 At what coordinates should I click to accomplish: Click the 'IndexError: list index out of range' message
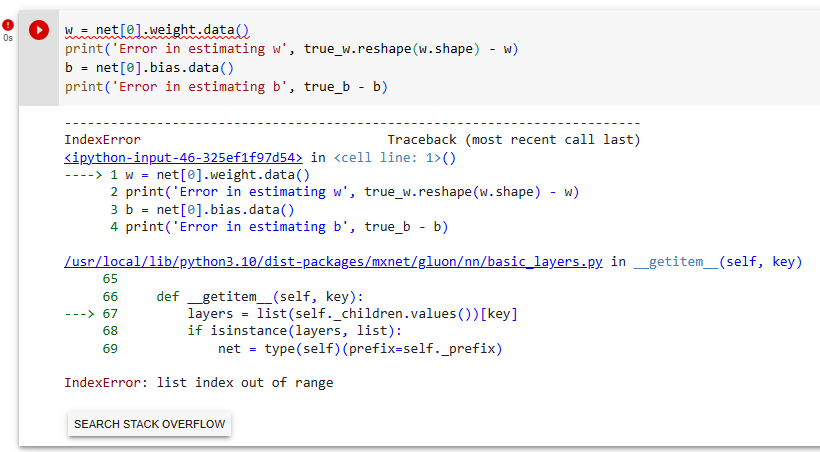199,382
